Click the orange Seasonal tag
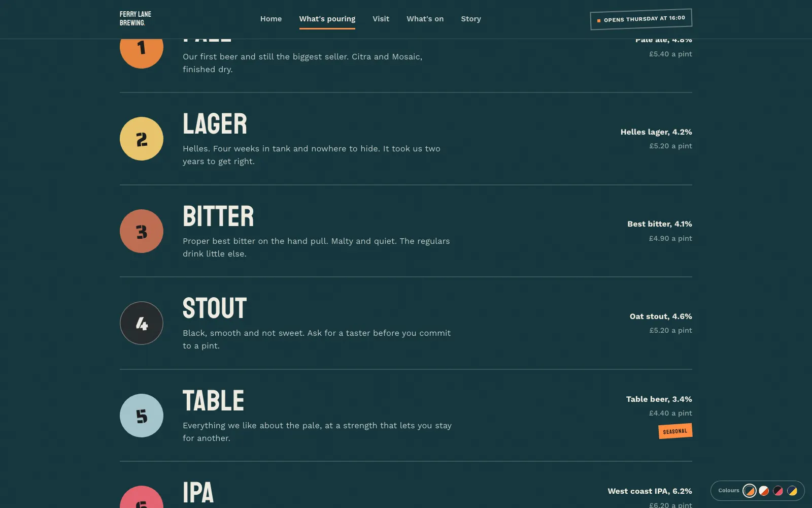This screenshot has height=508, width=812. (675, 431)
